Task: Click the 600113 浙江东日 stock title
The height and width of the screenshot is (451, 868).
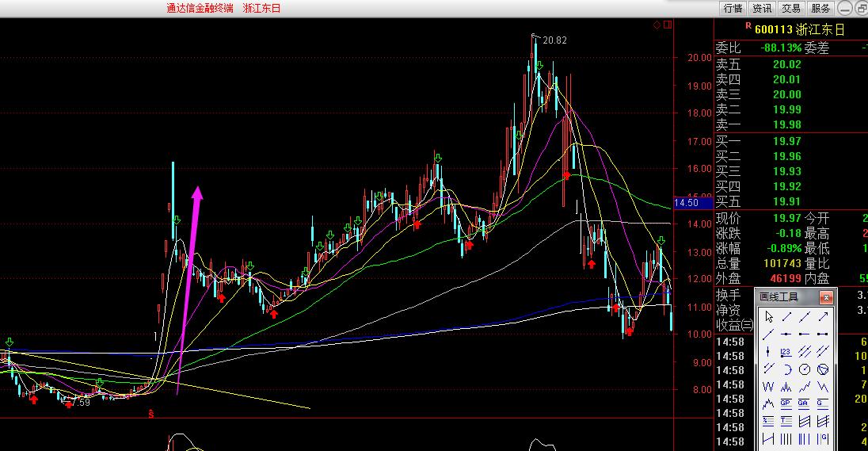Action: [799, 30]
